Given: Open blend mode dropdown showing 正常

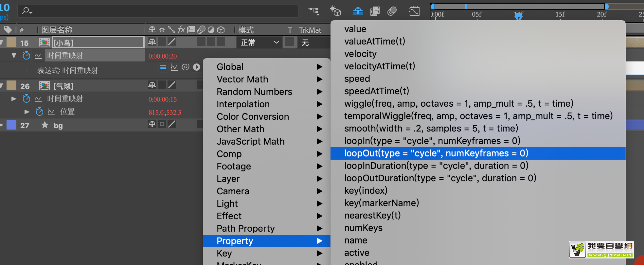Looking at the screenshot, I should 259,43.
